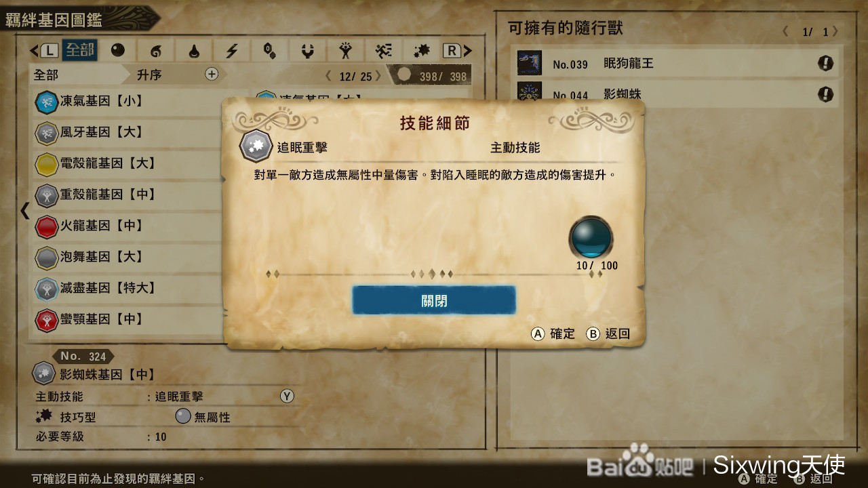
Task: Select the lightning bolt filter tab icon
Action: 232,51
